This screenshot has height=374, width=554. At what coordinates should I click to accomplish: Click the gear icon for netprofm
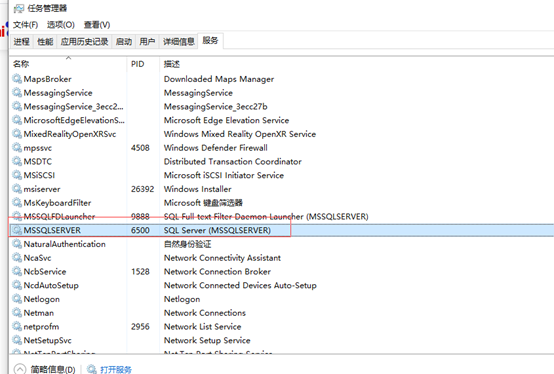17,326
